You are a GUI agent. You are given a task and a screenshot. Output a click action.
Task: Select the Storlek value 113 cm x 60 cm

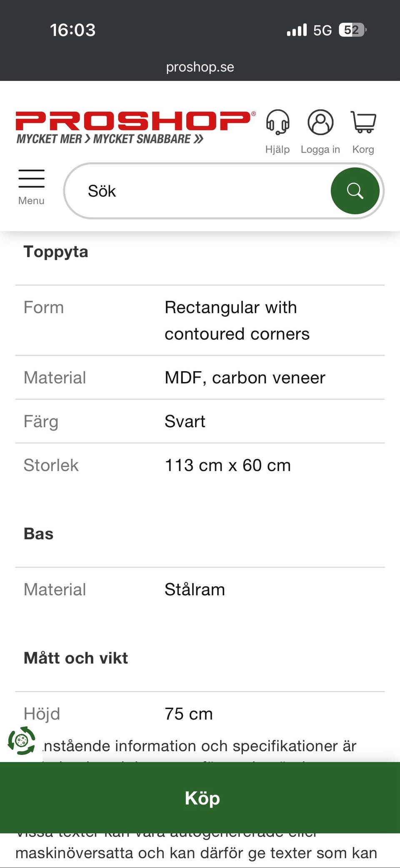[227, 465]
